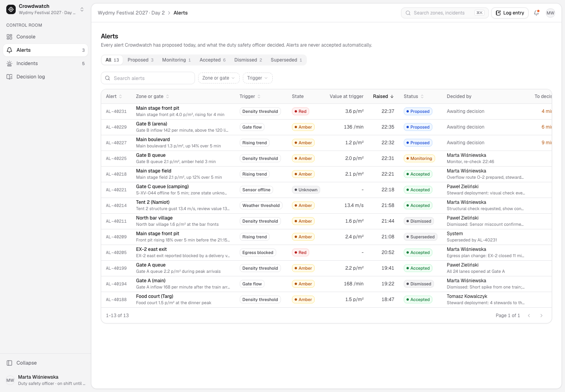
Task: Click the Monitoring status badge for AL-40225
Action: pos(419,158)
